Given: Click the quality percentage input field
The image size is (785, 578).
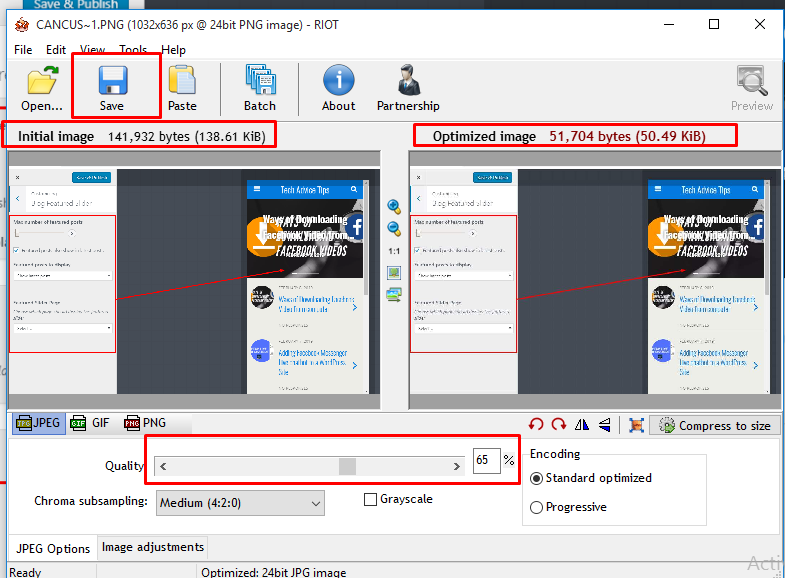Looking at the screenshot, I should coord(487,460).
